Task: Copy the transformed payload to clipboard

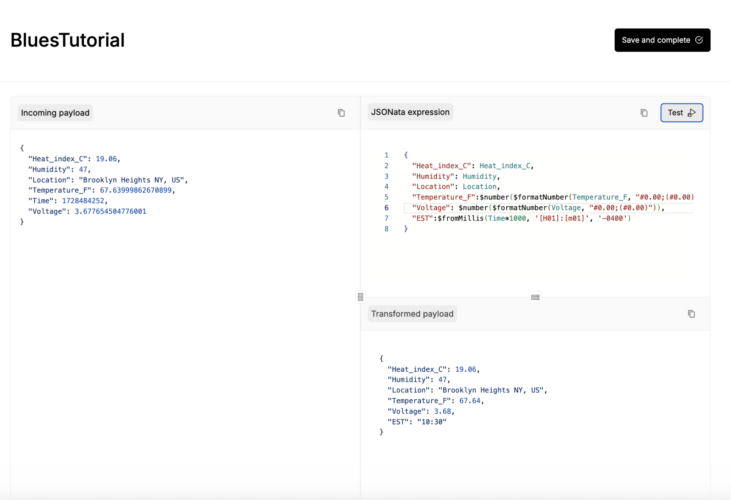Action: coord(691,314)
